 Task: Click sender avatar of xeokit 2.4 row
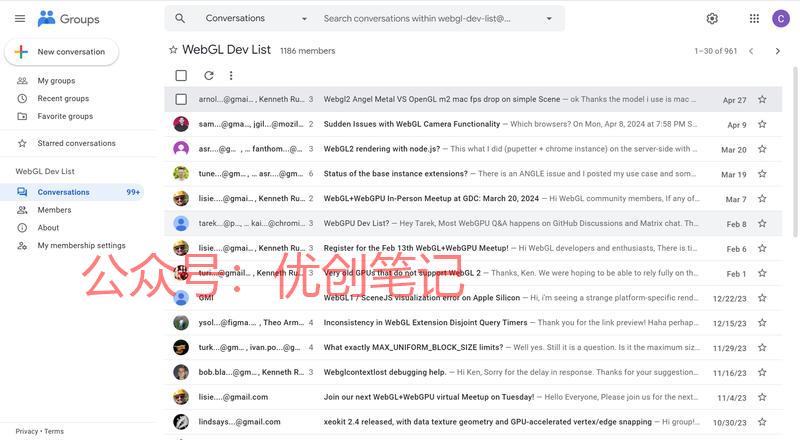coord(181,422)
